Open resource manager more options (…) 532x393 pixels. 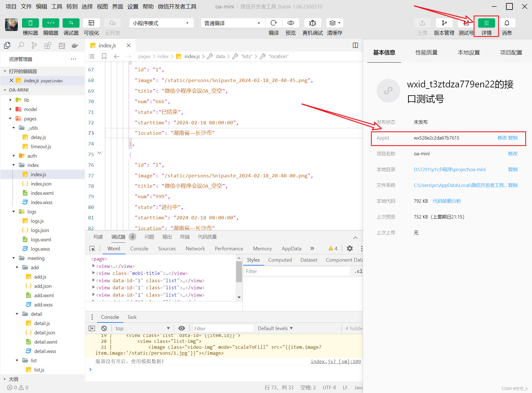[74, 59]
